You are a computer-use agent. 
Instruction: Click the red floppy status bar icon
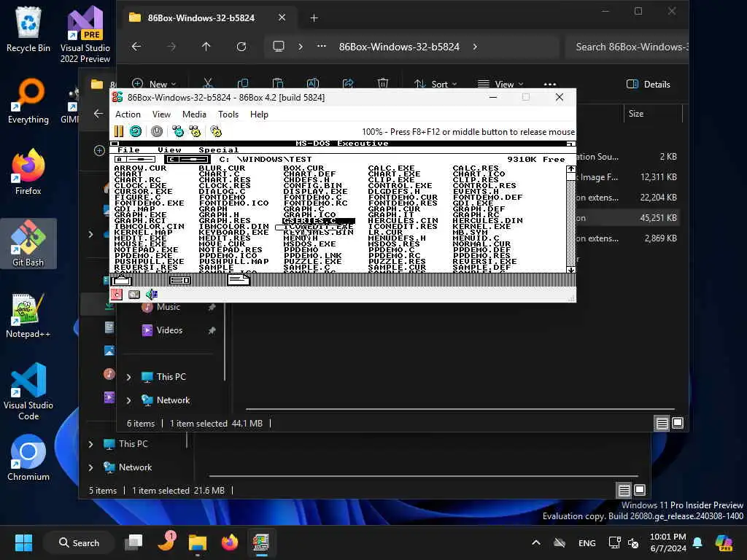117,295
